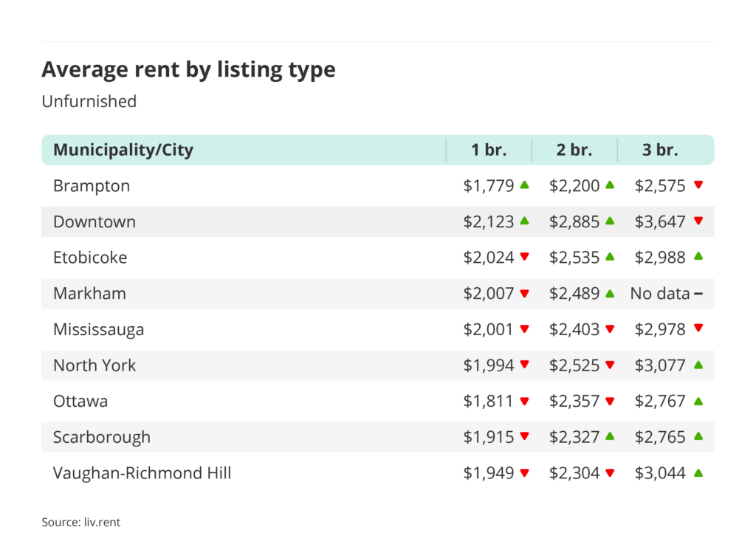Click Downtown 3 br. price $3,647
This screenshot has width=756, height=547.
661,221
